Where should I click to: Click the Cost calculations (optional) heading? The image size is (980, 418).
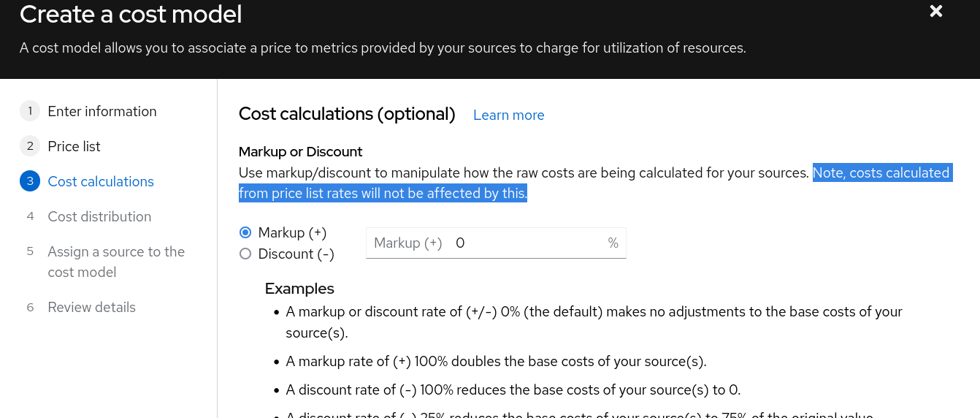click(x=347, y=114)
